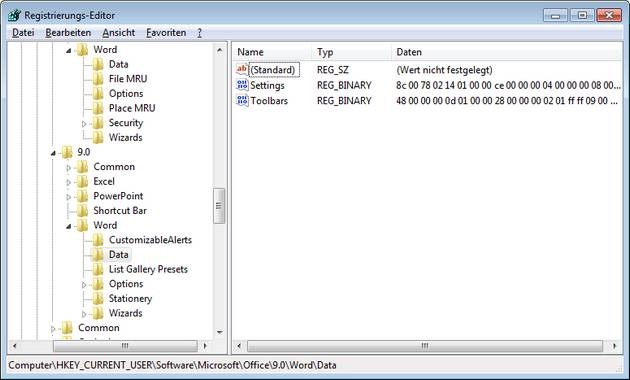Viewport: 630px width, 380px height.
Task: Expand the Wizards key under 9.0 Word
Action: pos(84,314)
